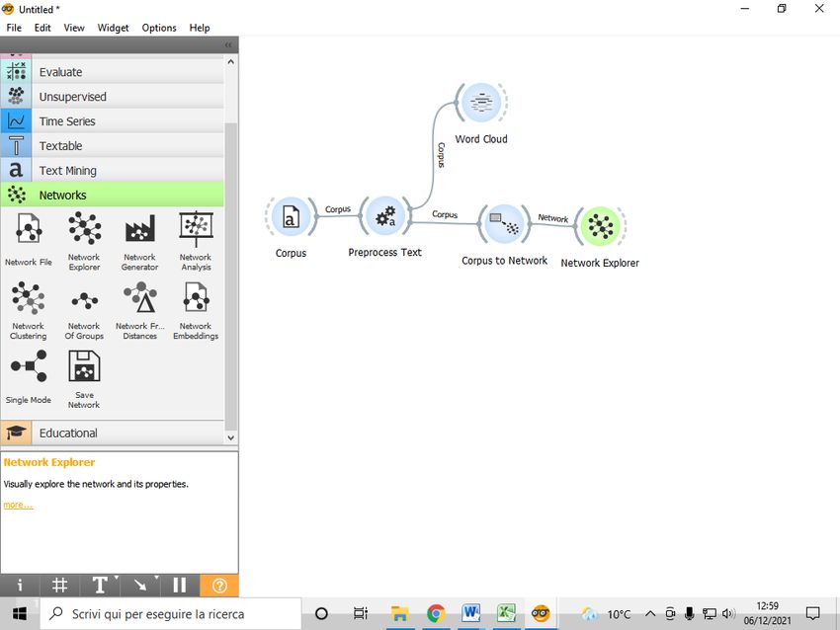Expand the Evaluate category

tap(112, 72)
